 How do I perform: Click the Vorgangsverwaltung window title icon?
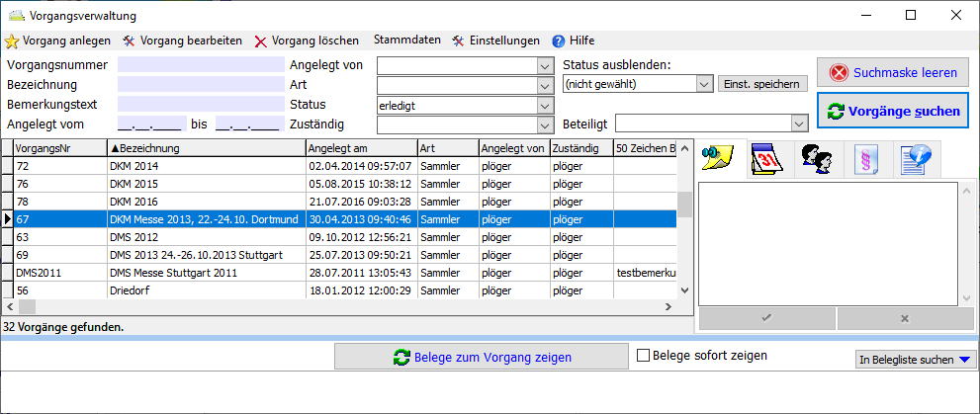(16, 16)
